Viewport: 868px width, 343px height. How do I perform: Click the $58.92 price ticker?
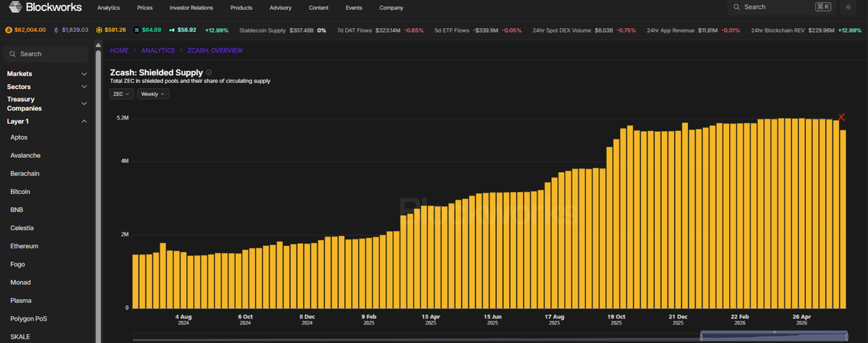184,30
